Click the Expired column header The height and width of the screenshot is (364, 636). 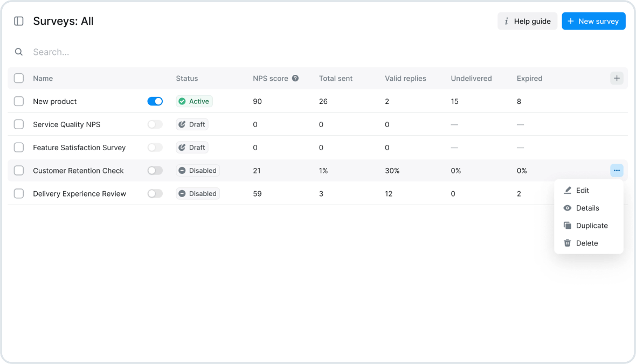(x=529, y=78)
